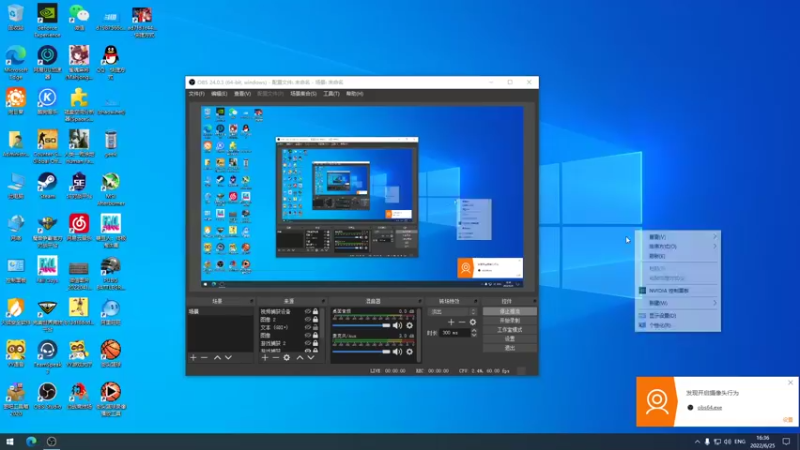800x450 pixels.
Task: Open transition properties gear icon
Action: 473,322
